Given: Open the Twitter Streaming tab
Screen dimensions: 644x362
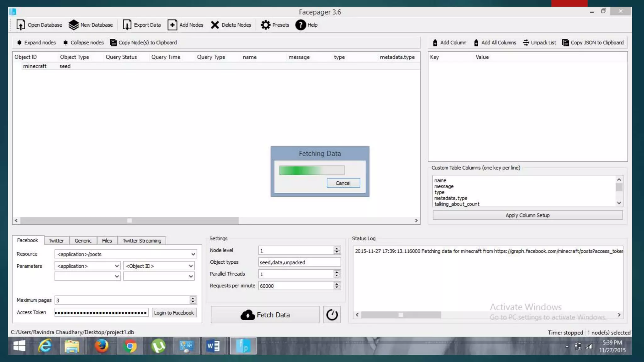Looking at the screenshot, I should [x=142, y=240].
